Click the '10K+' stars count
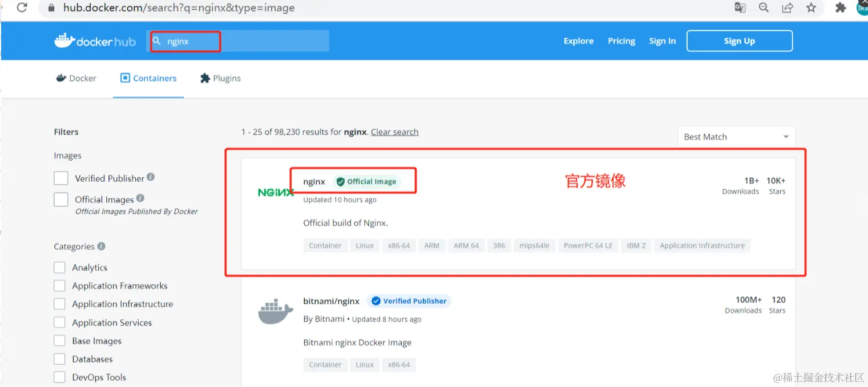Viewport: 868px width, 387px height. 776,181
